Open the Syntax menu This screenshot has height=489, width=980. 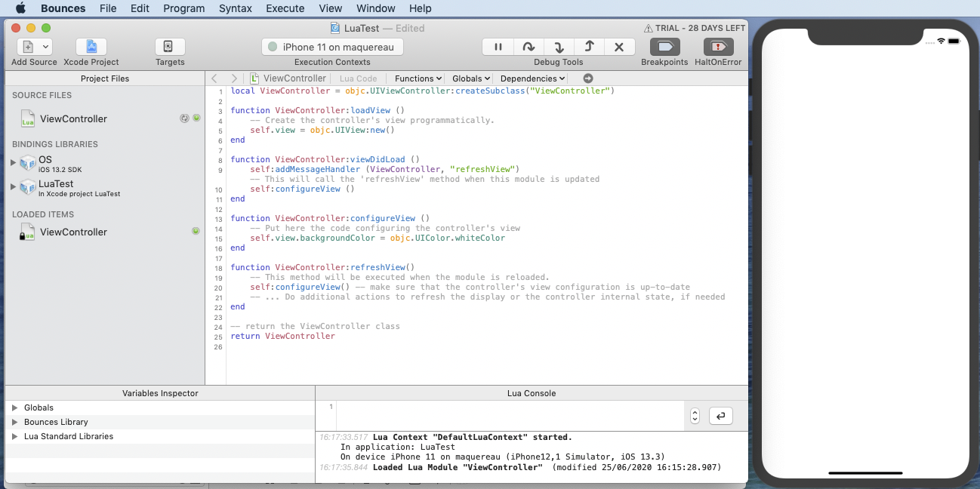click(236, 8)
